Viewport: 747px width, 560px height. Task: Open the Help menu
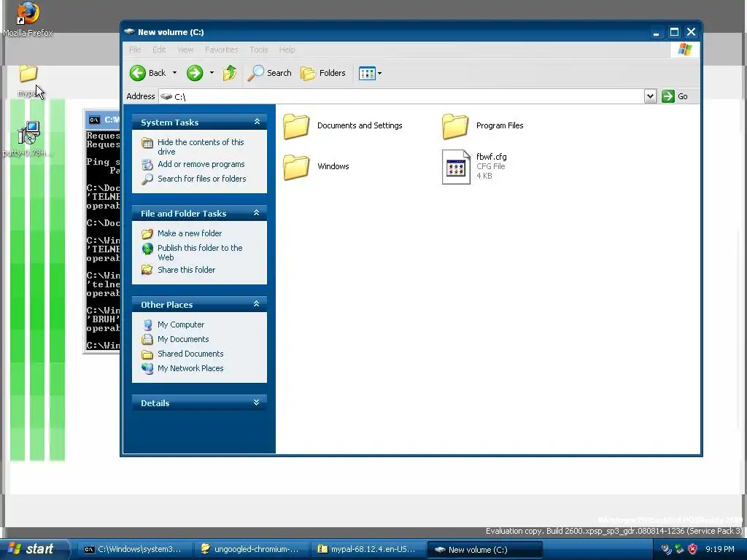287,50
